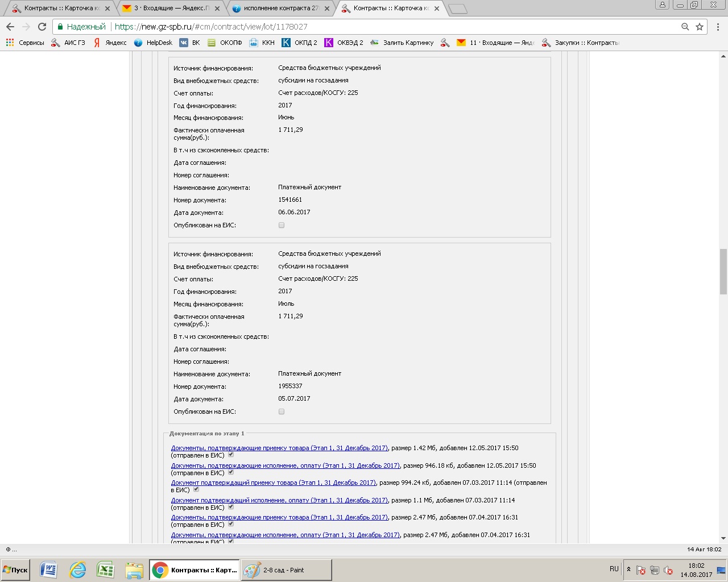Open the ОКВЭД 2 bookmark

[x=344, y=43]
